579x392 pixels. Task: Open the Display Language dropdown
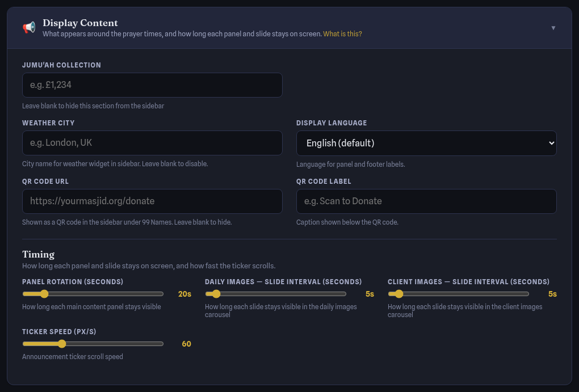tap(426, 143)
